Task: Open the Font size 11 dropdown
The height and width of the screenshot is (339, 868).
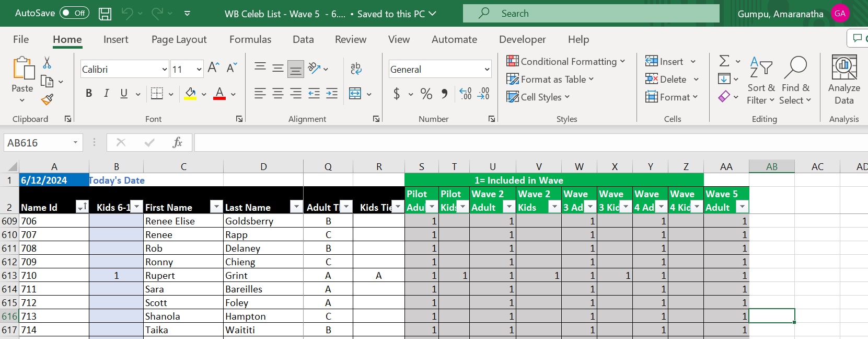Action: point(199,69)
